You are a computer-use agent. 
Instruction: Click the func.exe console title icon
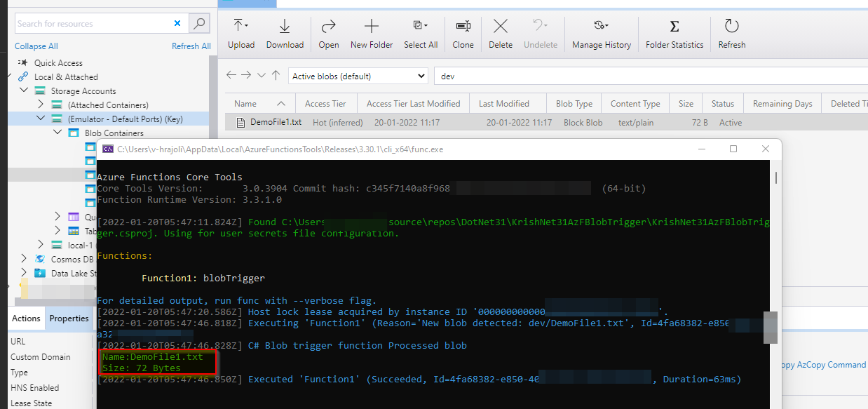pos(108,149)
